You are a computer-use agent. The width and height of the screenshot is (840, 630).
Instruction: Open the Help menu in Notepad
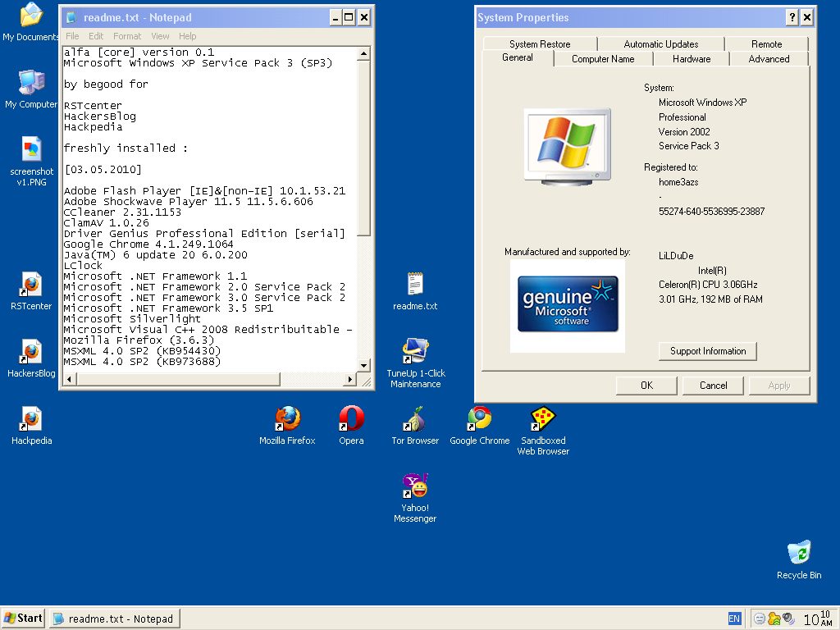(x=188, y=36)
